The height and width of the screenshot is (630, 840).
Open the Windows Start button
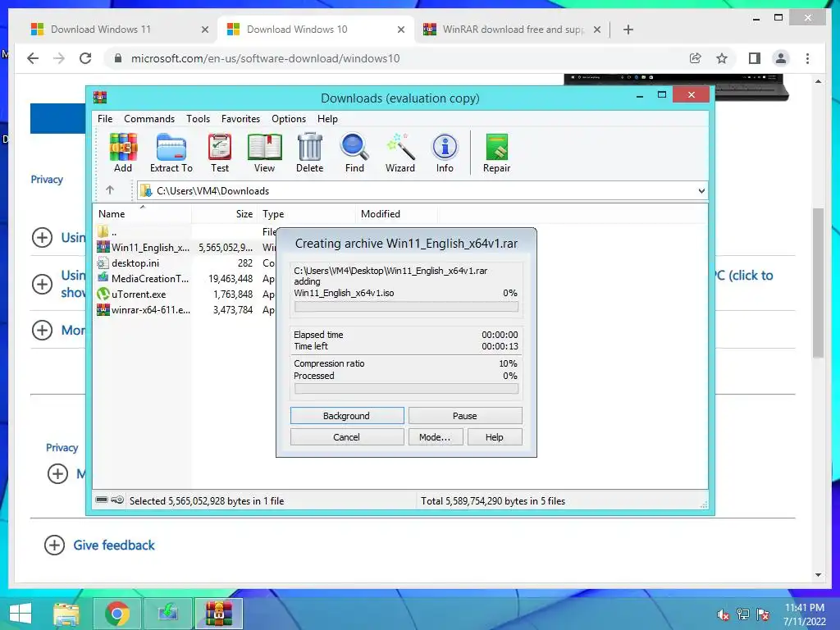(21, 614)
